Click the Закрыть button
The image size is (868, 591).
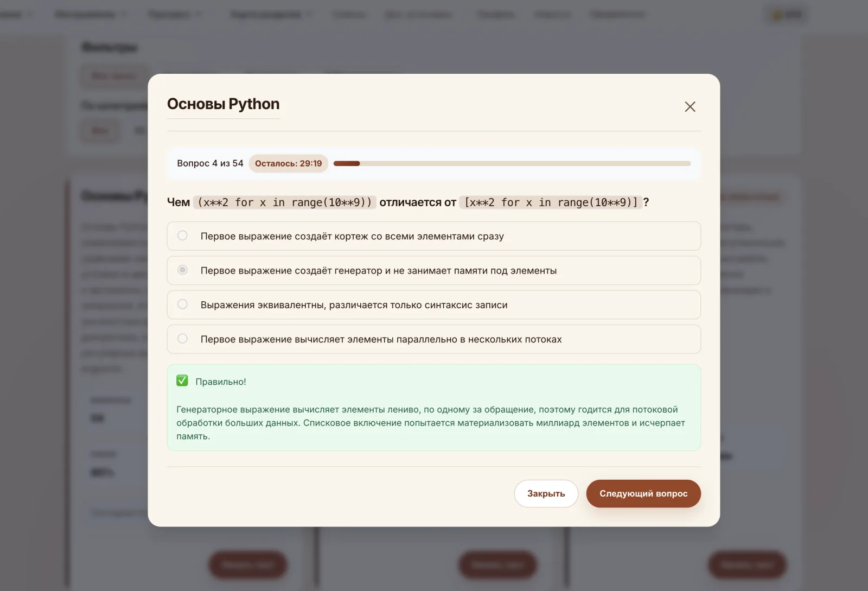coord(546,493)
